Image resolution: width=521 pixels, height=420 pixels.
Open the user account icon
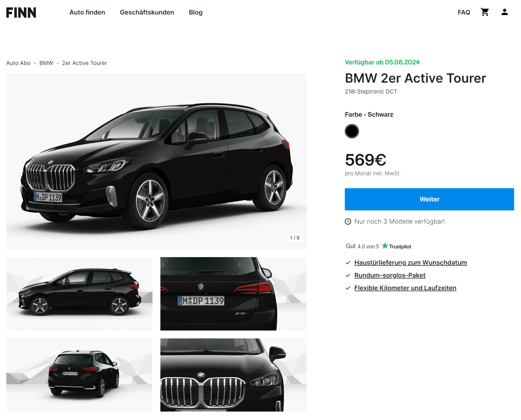504,12
